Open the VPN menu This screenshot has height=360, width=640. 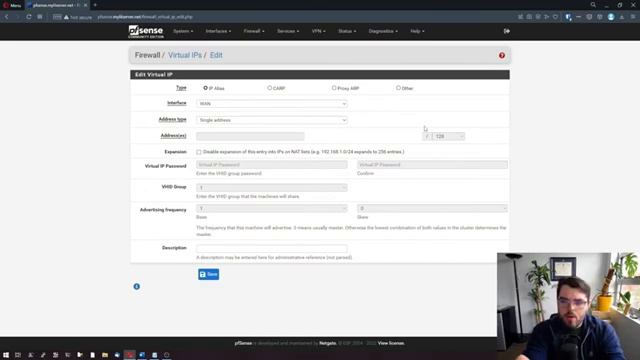coord(318,31)
